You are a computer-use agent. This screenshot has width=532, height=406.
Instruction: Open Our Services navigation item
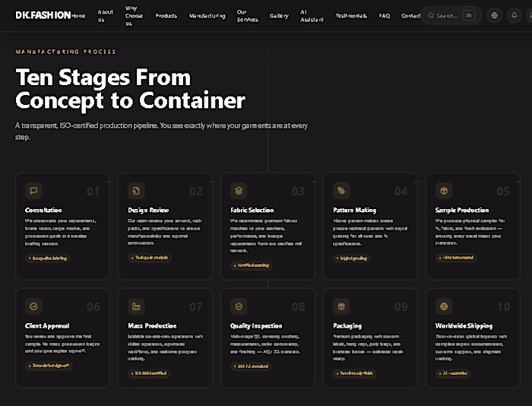click(248, 16)
